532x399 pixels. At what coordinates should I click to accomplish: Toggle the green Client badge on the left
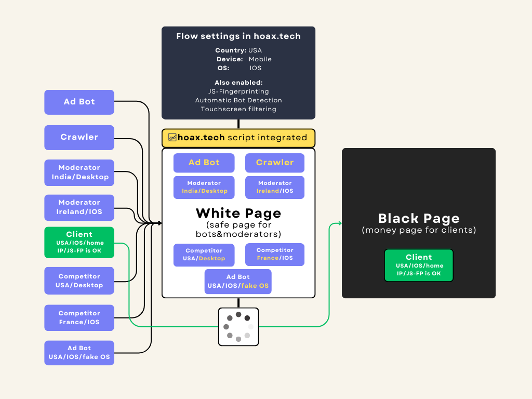tap(79, 242)
